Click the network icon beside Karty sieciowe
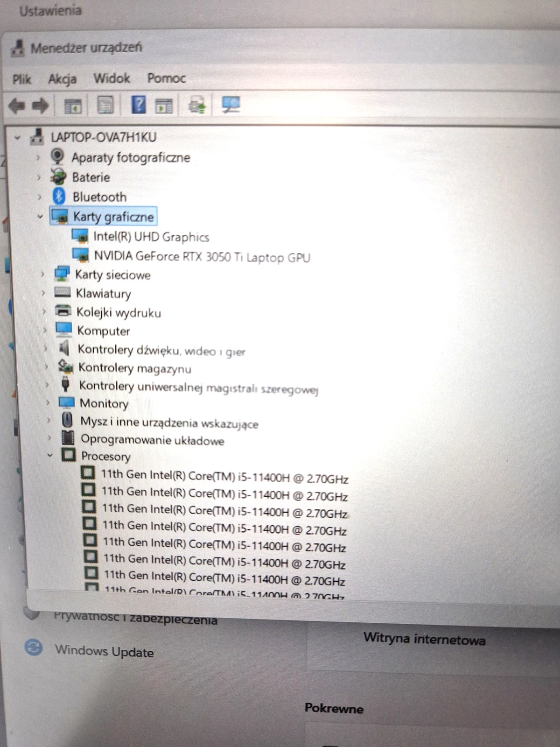This screenshot has width=560, height=747. pyautogui.click(x=62, y=274)
